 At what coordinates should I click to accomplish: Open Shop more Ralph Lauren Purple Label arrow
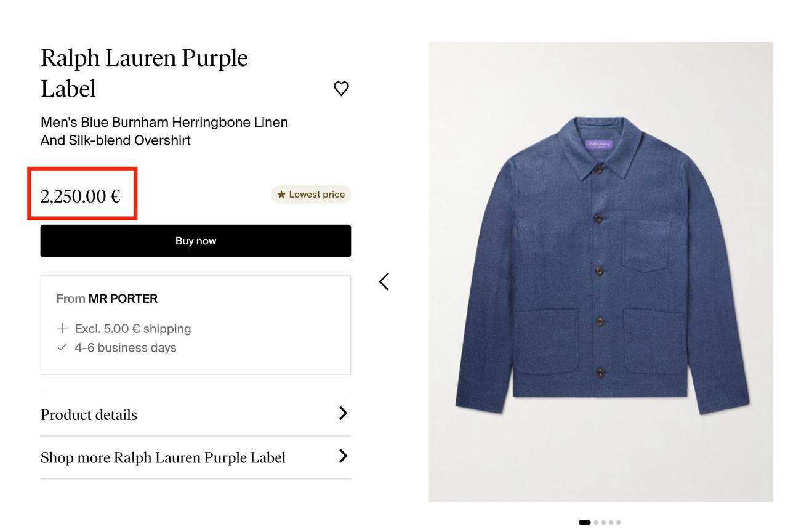[344, 456]
